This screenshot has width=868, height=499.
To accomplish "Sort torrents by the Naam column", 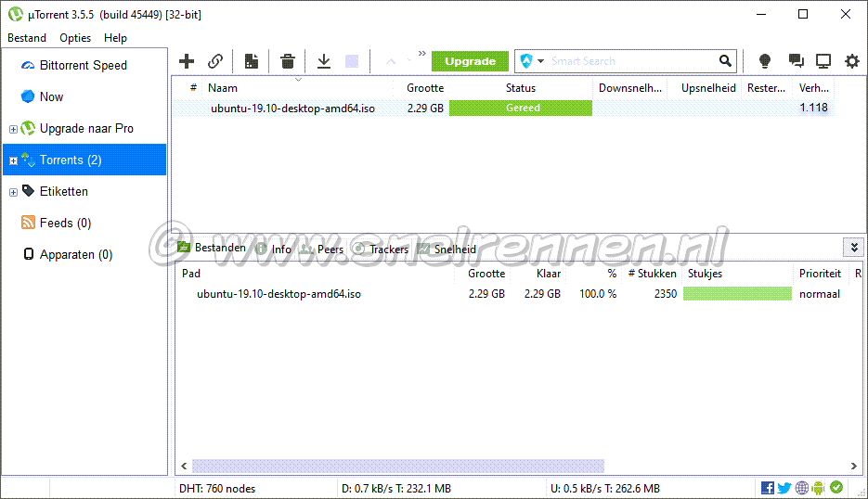I will [x=223, y=88].
